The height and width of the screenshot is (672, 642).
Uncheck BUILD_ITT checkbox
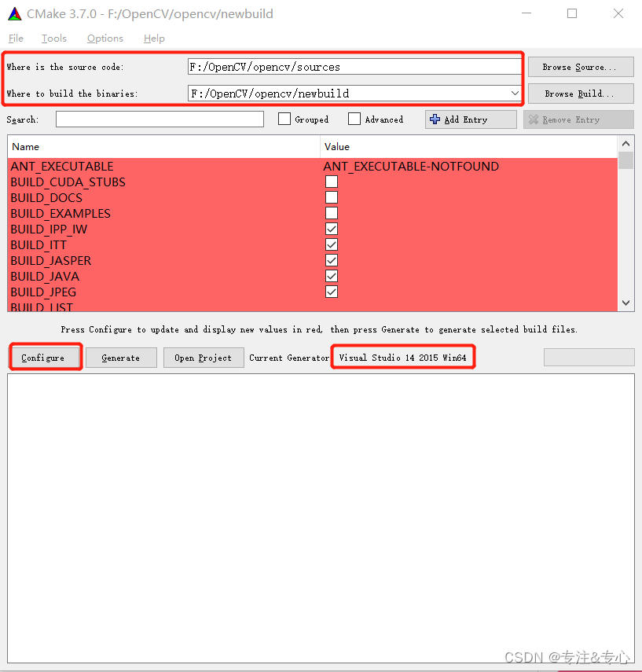pyautogui.click(x=332, y=244)
